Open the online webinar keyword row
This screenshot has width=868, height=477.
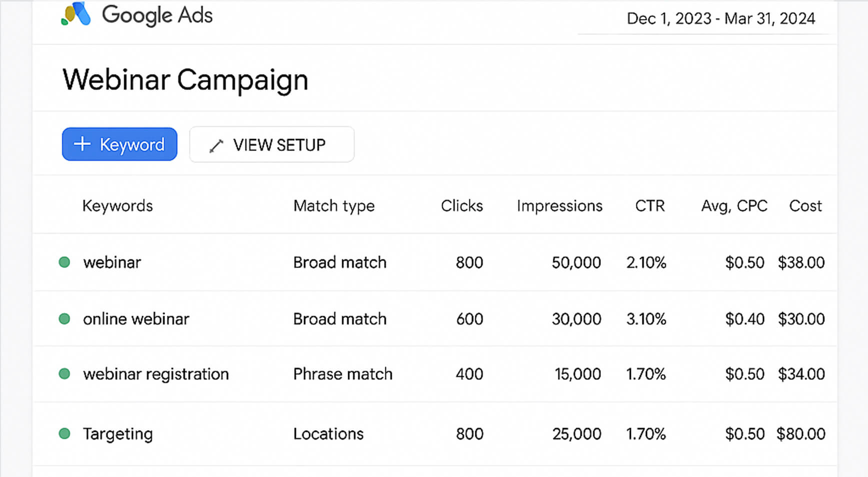(136, 319)
